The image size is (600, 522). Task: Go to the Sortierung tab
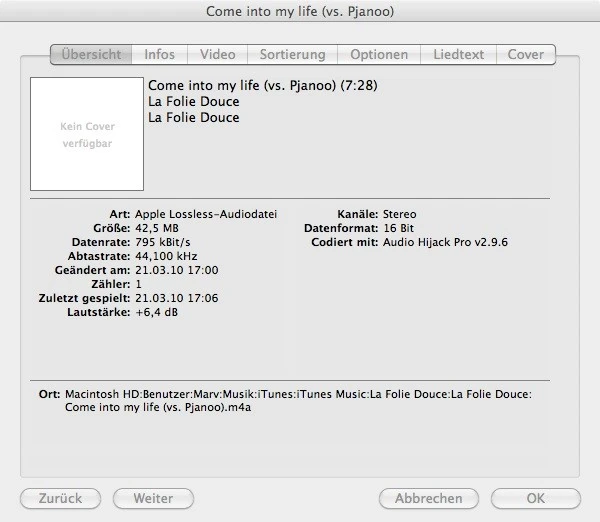(292, 54)
